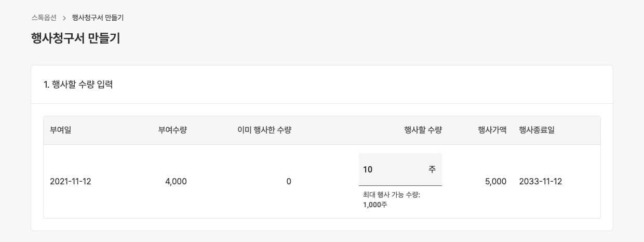The image size is (644, 242).
Task: Click the 행사종료일 column header
Action: pos(536,130)
